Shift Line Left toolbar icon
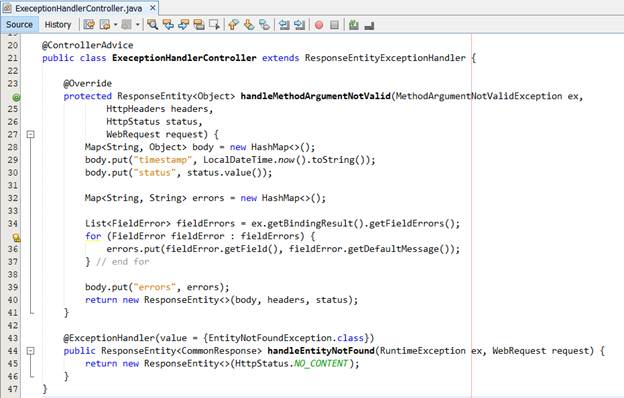624x398 pixels. 284,25
